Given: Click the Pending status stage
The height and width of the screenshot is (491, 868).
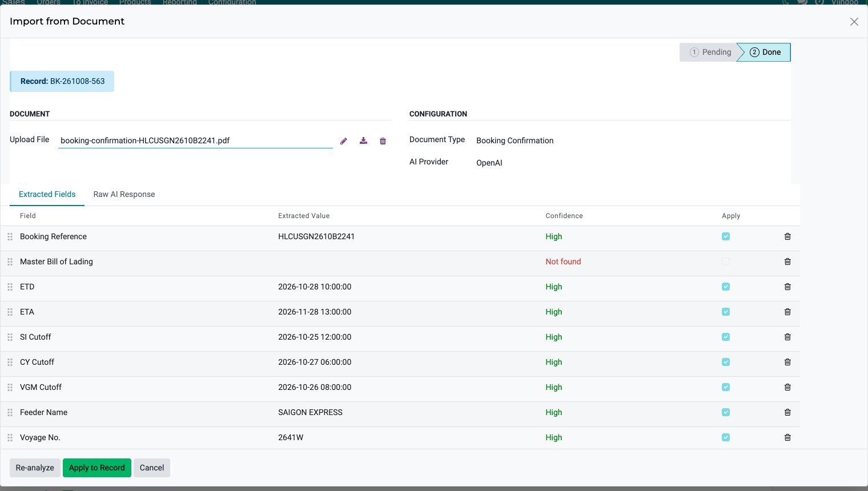Looking at the screenshot, I should (710, 52).
